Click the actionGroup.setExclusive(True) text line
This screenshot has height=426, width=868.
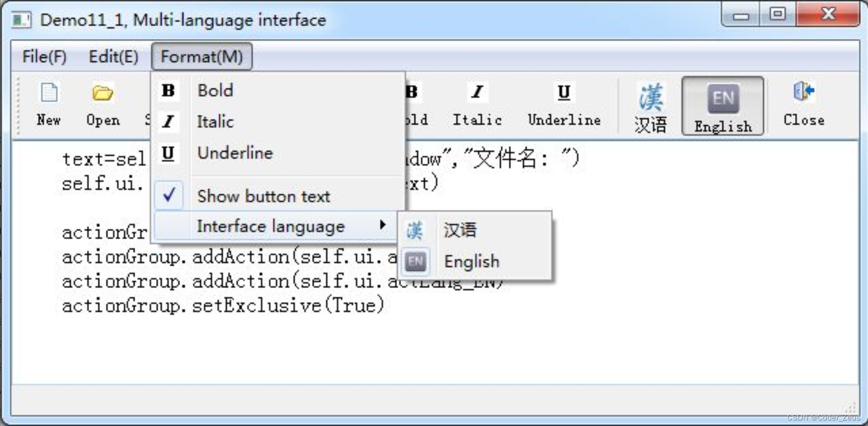(x=223, y=306)
